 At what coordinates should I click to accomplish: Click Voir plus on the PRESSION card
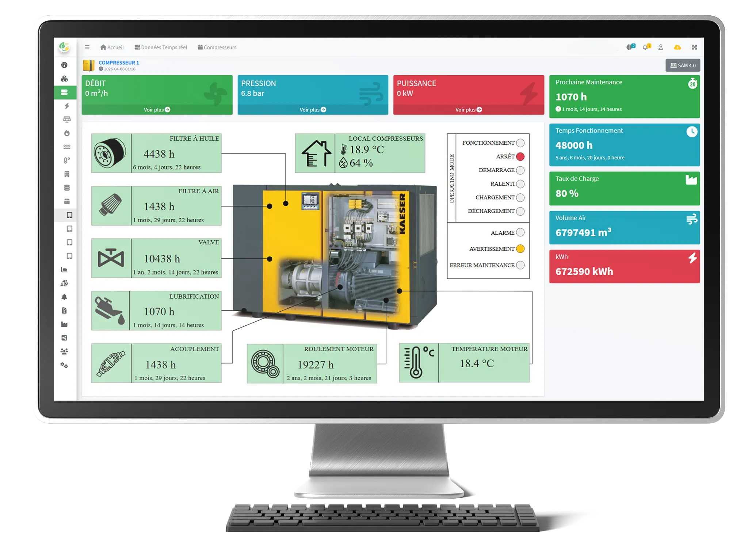[x=313, y=110]
